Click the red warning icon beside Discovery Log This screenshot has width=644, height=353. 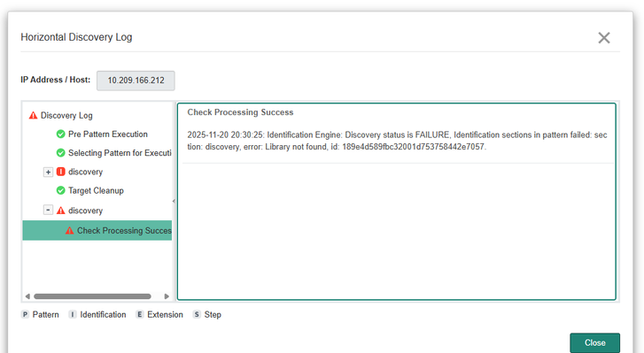click(x=33, y=115)
